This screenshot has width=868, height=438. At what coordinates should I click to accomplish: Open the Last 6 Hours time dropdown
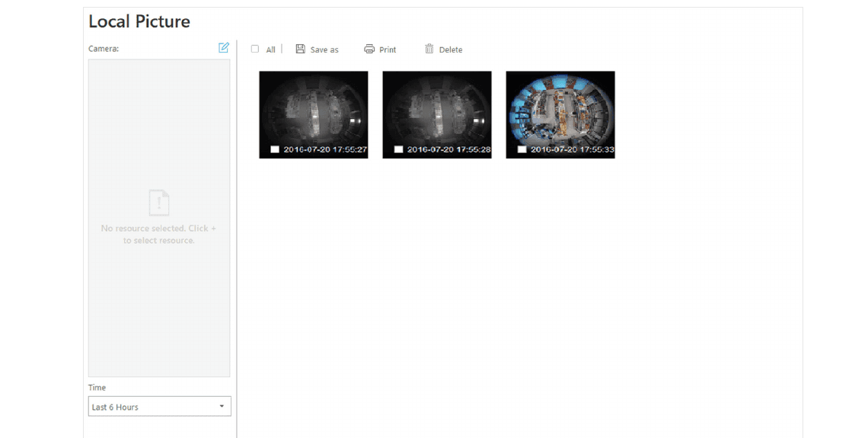159,407
